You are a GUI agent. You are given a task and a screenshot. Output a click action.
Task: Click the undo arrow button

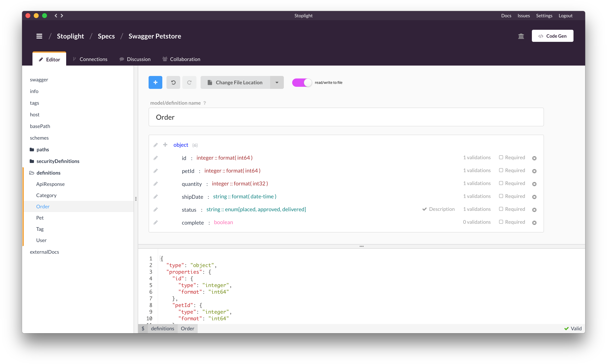173,82
